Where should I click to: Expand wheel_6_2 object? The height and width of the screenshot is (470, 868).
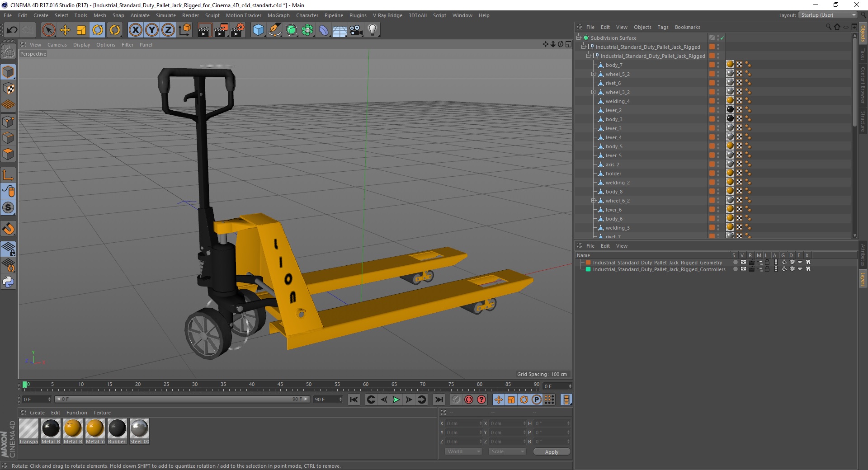point(593,201)
